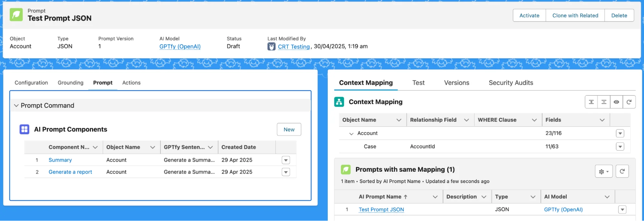Image resolution: width=644 pixels, height=221 pixels.
Task: Switch to the Grounding tab
Action: 71,83
